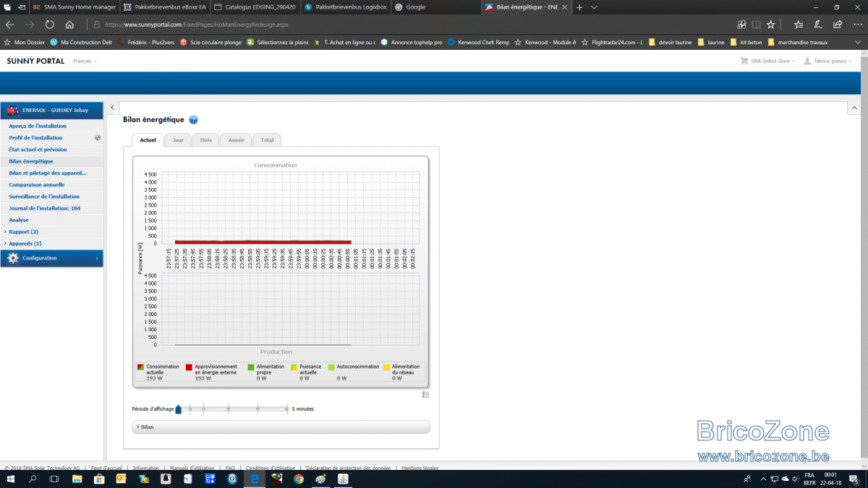The width and height of the screenshot is (868, 488).
Task: Switch to SMA Sunny Home manager browser tab
Action: pos(74,7)
